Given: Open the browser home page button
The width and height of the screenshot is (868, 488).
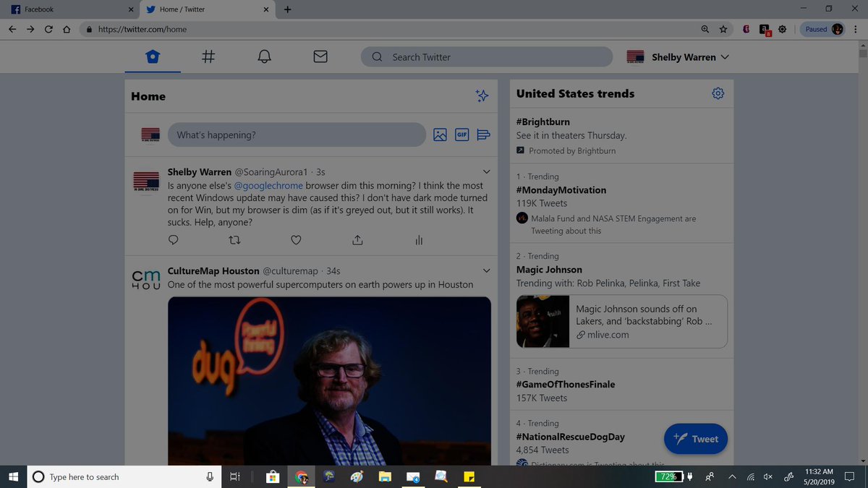Looking at the screenshot, I should (67, 30).
